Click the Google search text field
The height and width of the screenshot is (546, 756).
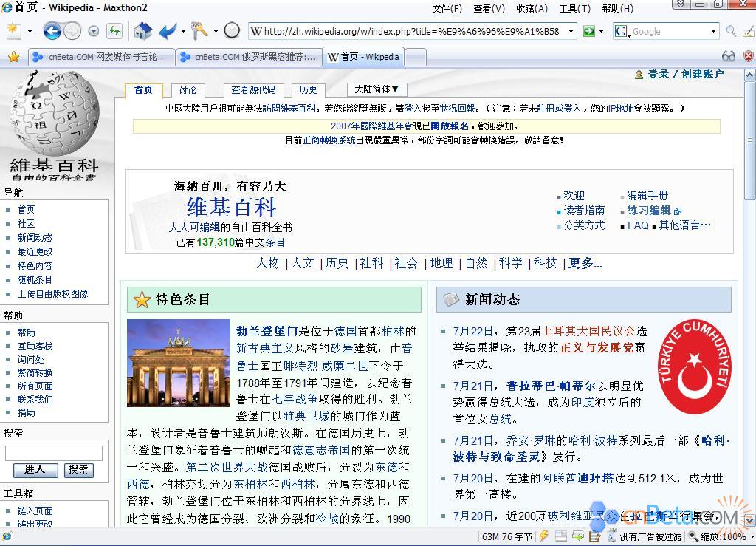click(669, 31)
